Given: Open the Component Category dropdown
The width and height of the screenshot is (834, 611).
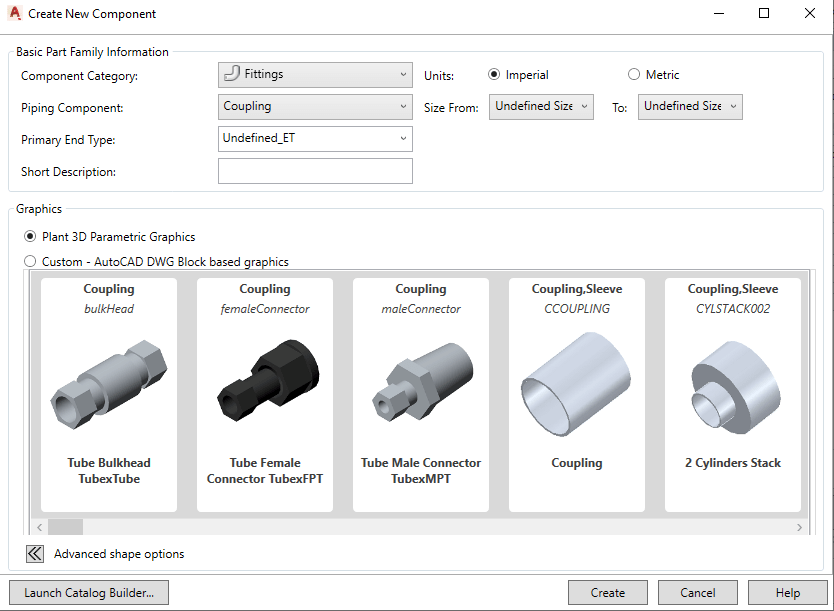Looking at the screenshot, I should [315, 75].
